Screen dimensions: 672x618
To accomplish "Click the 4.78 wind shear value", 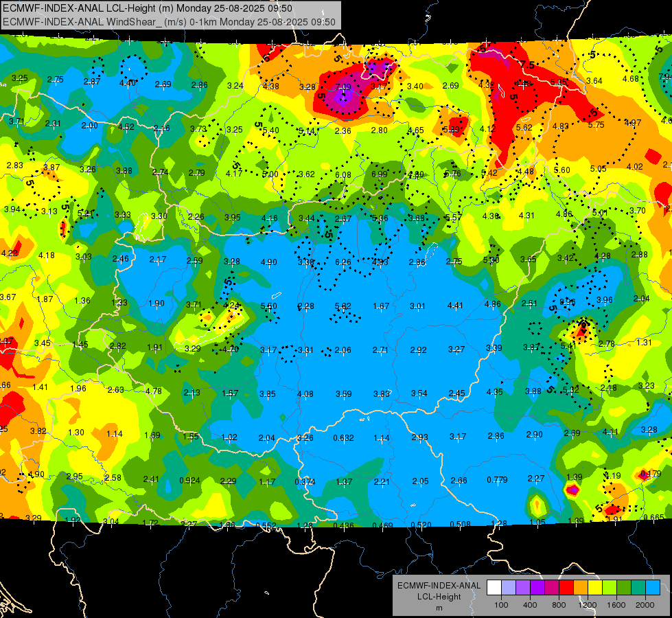I will [154, 391].
